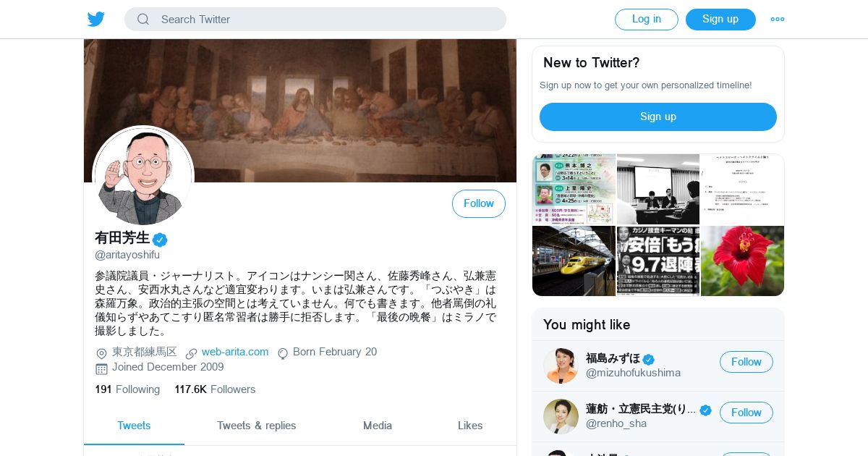
Task: Click the link icon beside web-arita.com
Action: (x=191, y=353)
